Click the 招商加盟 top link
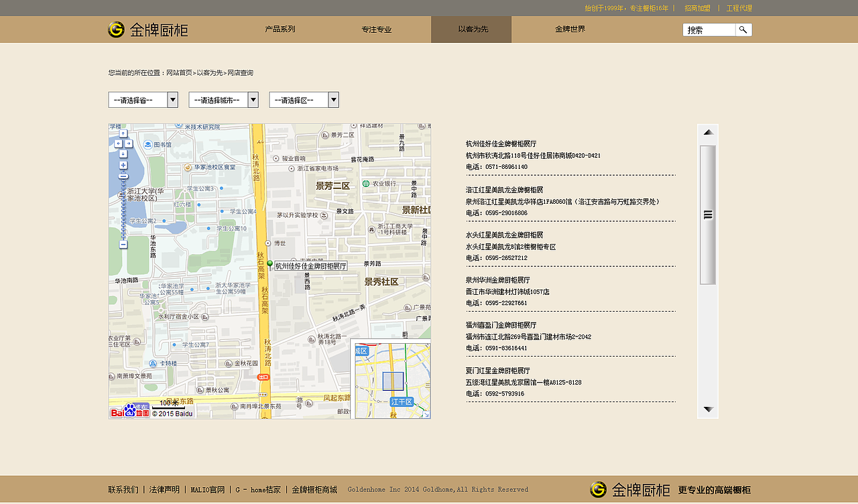The width and height of the screenshot is (858, 504). point(697,8)
